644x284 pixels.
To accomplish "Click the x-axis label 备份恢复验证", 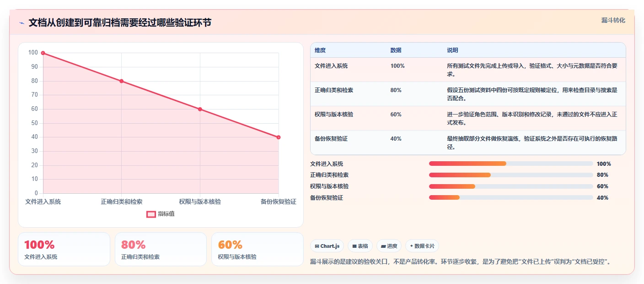I will 278,202.
